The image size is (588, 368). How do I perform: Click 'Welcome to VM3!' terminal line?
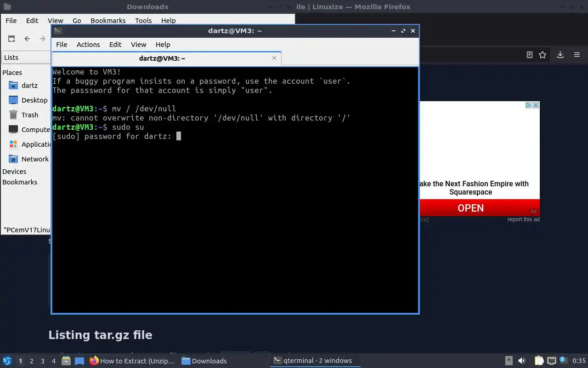[x=87, y=72]
